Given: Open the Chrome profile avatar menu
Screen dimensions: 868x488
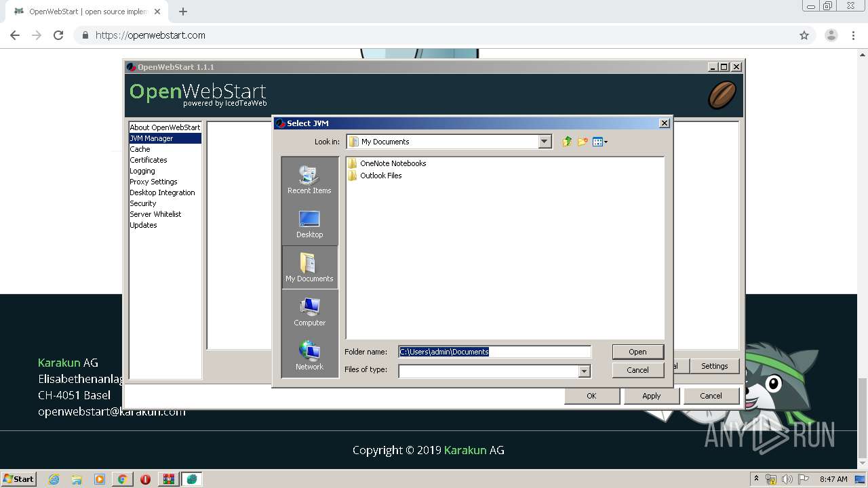Looking at the screenshot, I should (831, 35).
